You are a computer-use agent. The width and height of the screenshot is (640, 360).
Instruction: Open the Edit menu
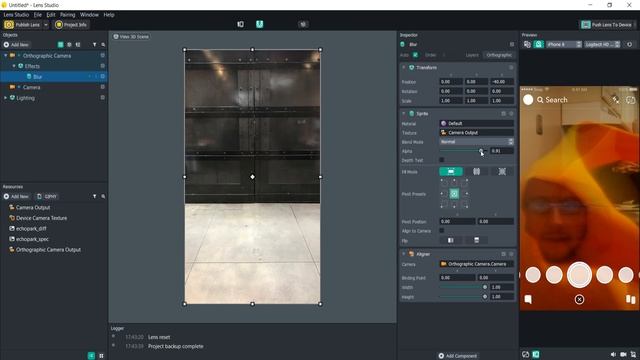51,15
